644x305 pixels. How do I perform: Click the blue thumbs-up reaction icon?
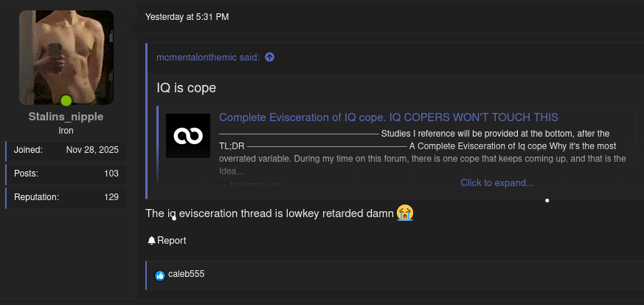point(160,275)
